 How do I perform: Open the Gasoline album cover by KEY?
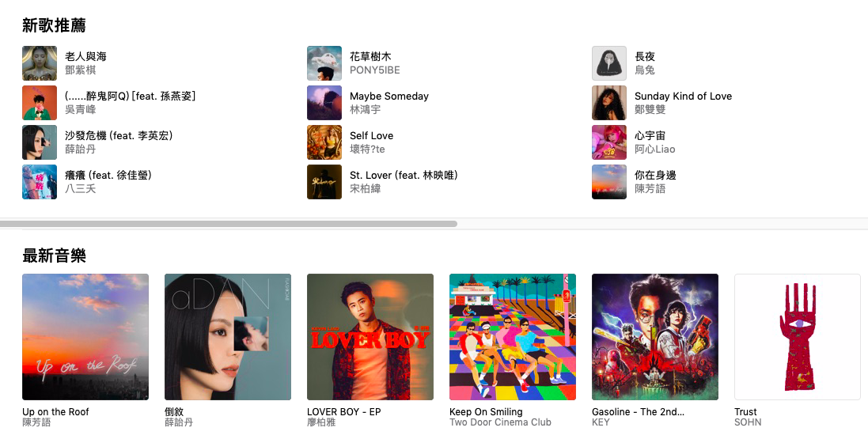(x=655, y=337)
